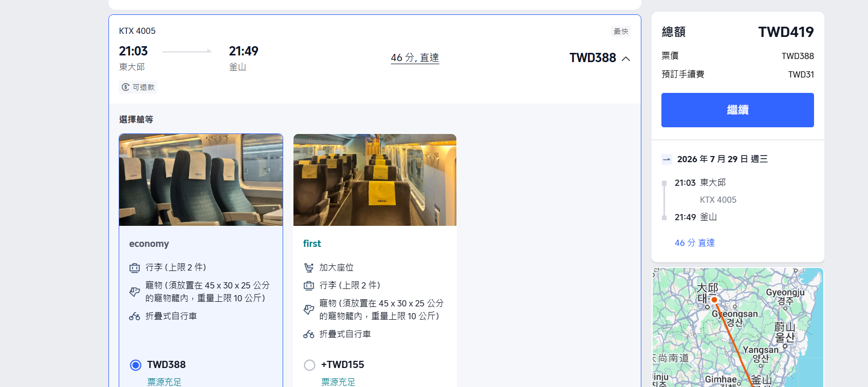Click the economy seat photo
This screenshot has height=387, width=868.
tap(201, 180)
